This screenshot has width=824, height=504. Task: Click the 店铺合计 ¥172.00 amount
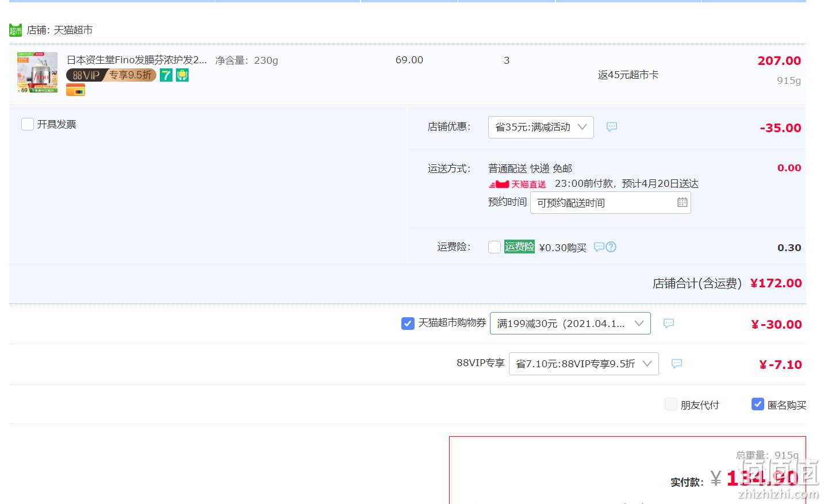(x=776, y=283)
